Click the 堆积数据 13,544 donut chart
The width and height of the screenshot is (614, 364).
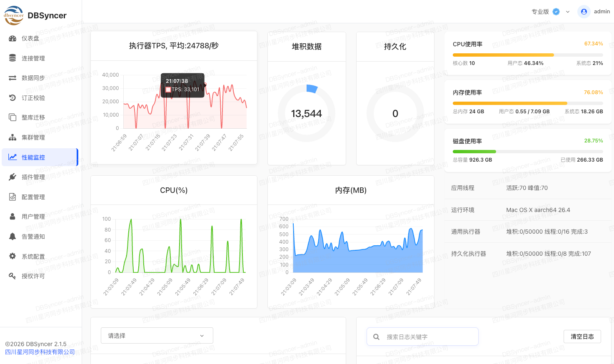[x=307, y=113]
